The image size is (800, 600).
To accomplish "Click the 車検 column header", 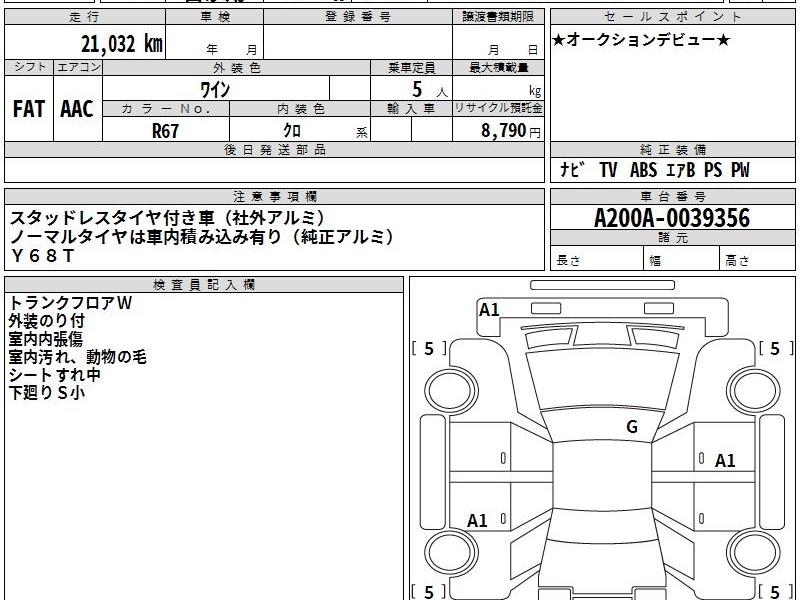I will point(215,17).
